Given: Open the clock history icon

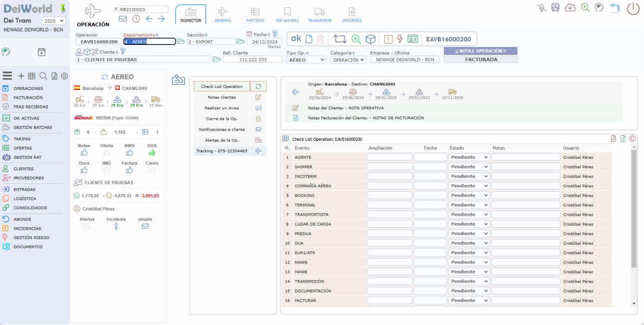Looking at the screenshot, I should tap(136, 19).
